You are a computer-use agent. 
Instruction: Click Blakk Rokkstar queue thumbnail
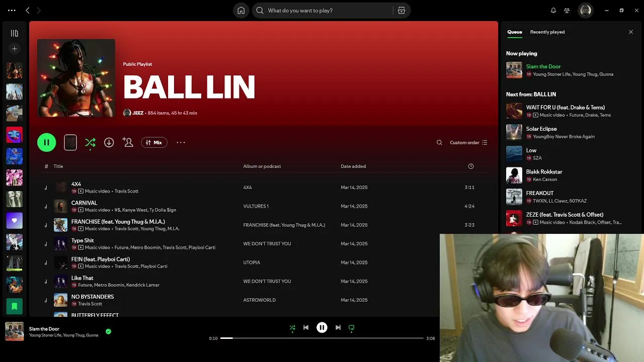tap(514, 175)
